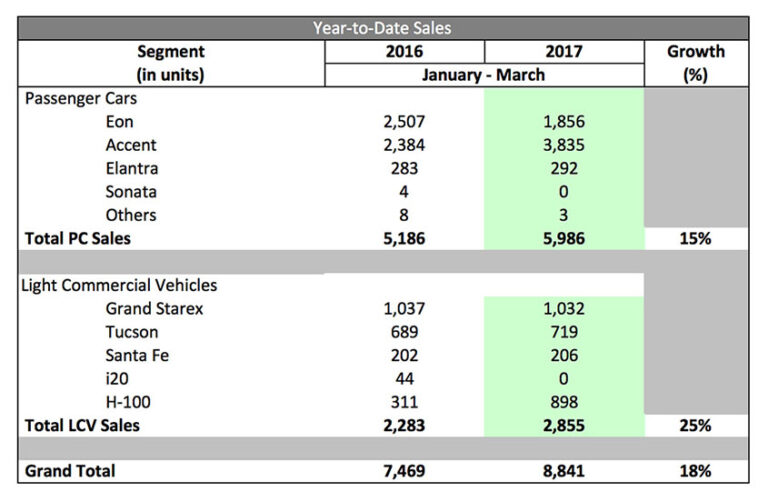Select the "15%" PC growth cell
The width and height of the screenshot is (768, 502).
696,239
